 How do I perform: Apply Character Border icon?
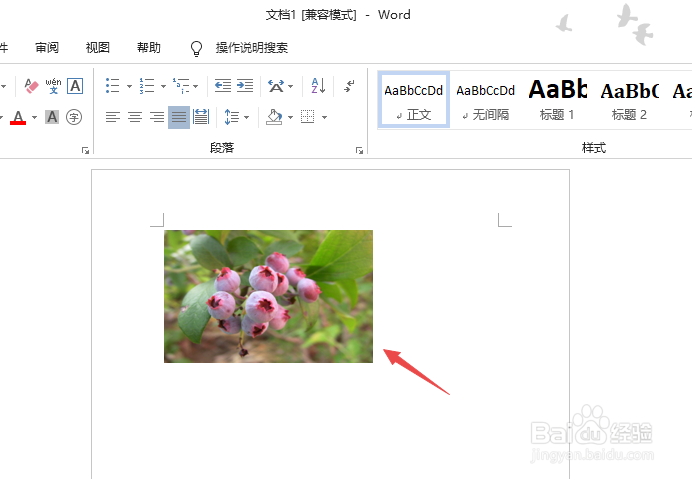click(x=75, y=86)
